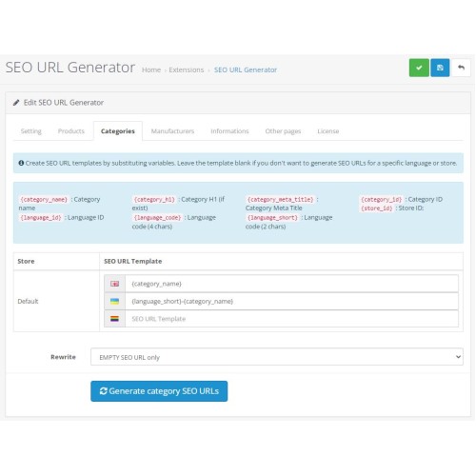Image resolution: width=476 pixels, height=476 pixels.
Task: Go to the Informations tab
Action: pyautogui.click(x=229, y=131)
